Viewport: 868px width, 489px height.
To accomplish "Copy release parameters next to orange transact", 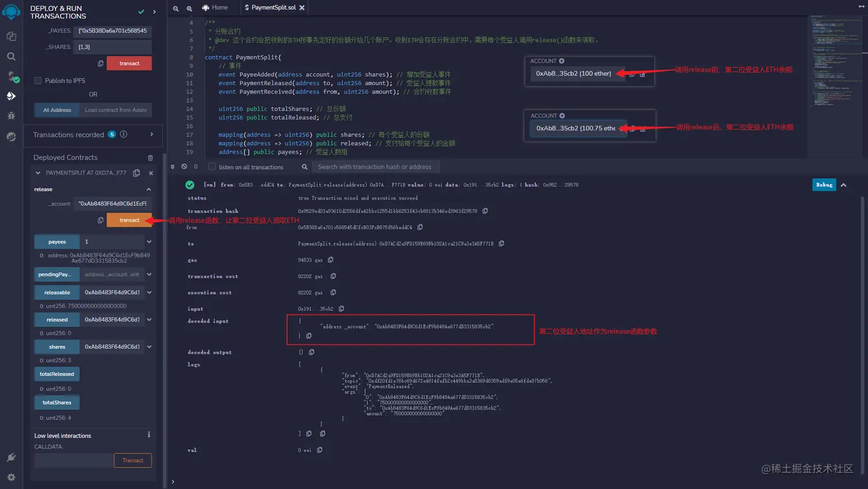I will pos(100,220).
